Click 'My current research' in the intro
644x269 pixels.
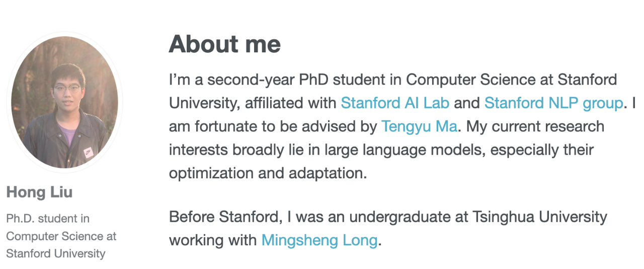click(535, 127)
